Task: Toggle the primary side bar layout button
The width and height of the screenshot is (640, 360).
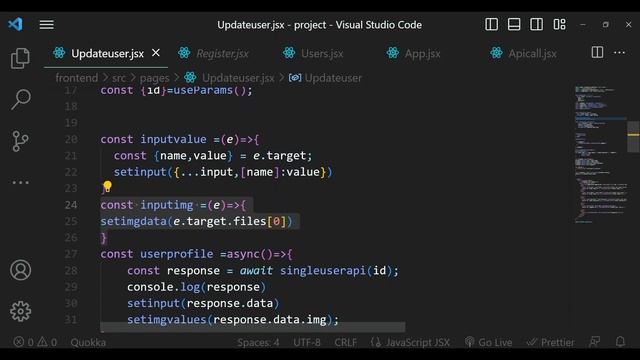Action: [x=491, y=24]
